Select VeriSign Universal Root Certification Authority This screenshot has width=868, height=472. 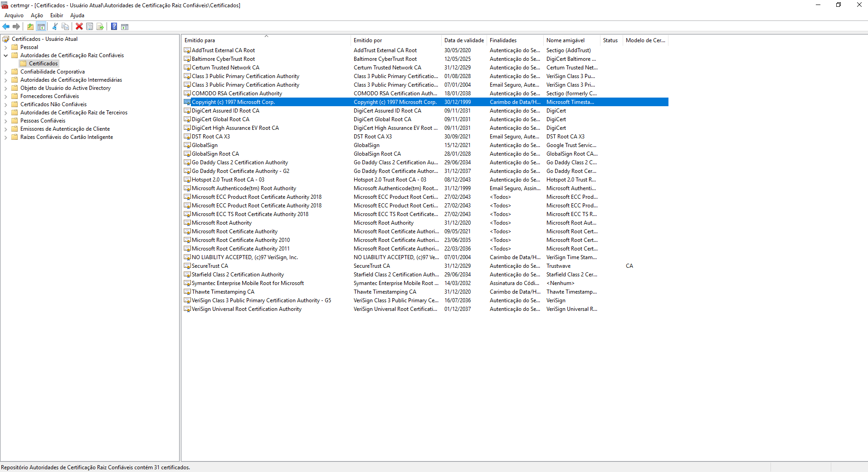[x=425, y=309]
